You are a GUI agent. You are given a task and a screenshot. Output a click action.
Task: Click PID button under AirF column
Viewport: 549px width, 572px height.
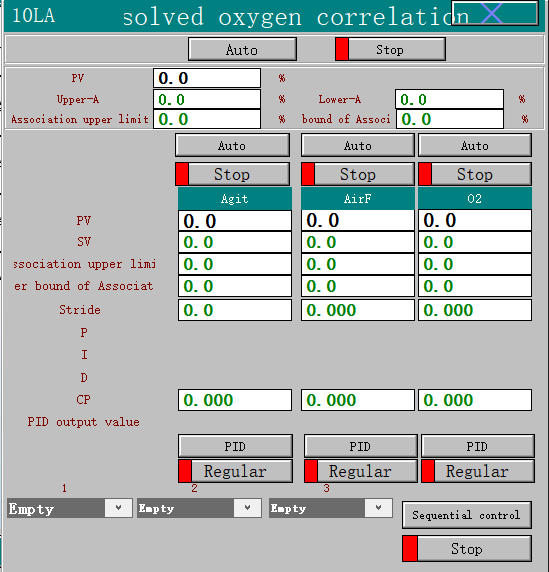pyautogui.click(x=360, y=446)
